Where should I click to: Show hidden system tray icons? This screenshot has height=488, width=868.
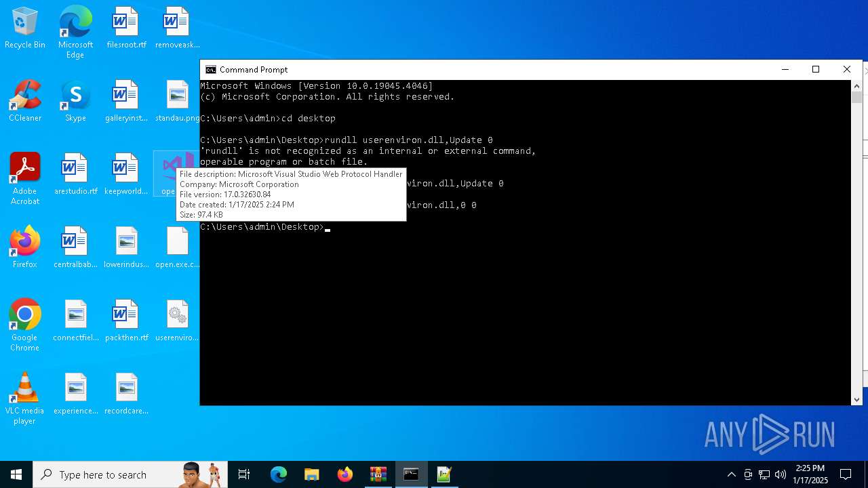(731, 474)
